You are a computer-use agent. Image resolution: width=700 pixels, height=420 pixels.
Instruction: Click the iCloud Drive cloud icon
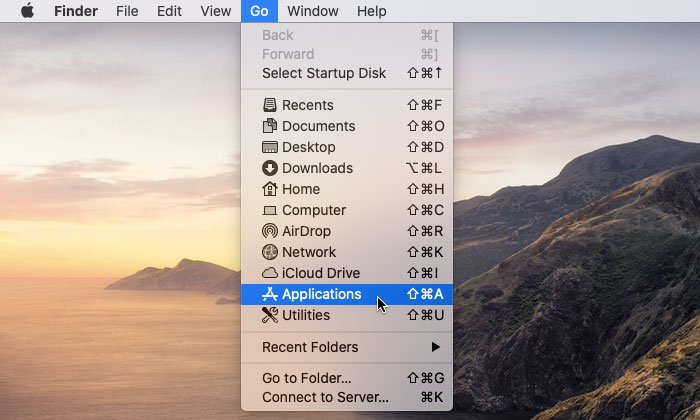coord(270,273)
